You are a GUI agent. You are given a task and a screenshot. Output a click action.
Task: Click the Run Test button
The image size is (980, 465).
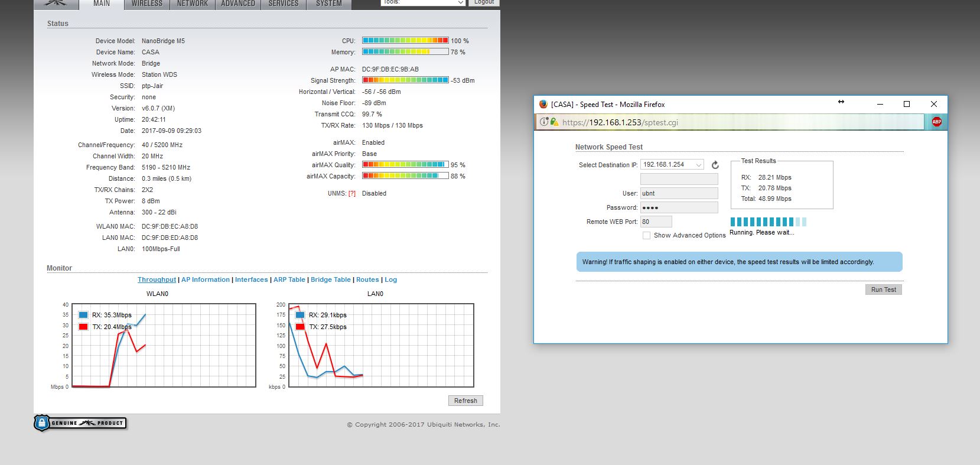(x=884, y=290)
